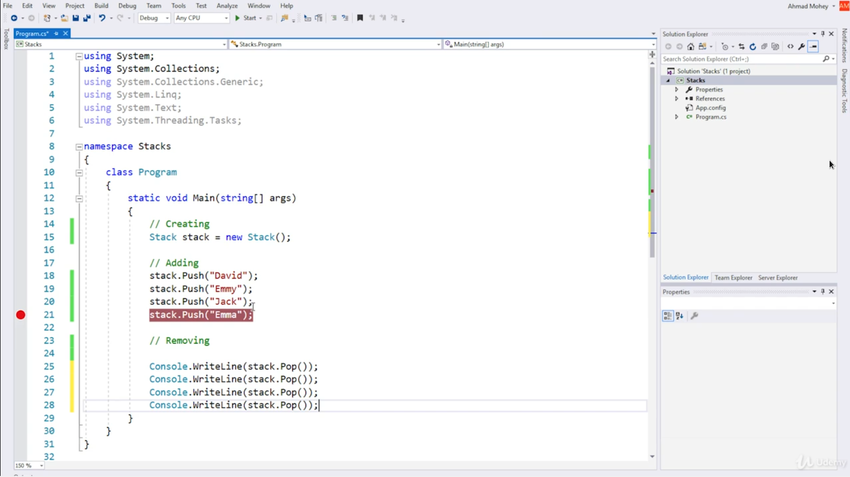Toggle a bookmark with the bookmark icon
Viewport: 850px width, 477px height.
[360, 18]
